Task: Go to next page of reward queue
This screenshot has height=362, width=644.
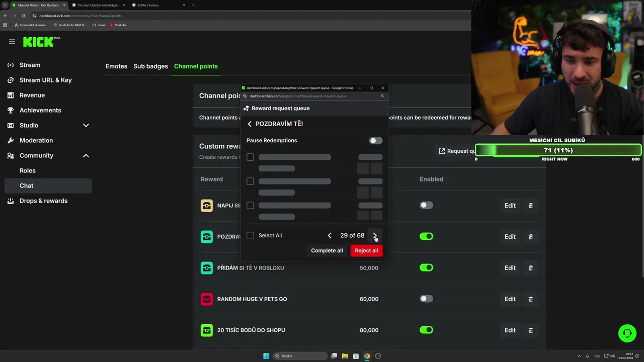Action: [375, 235]
